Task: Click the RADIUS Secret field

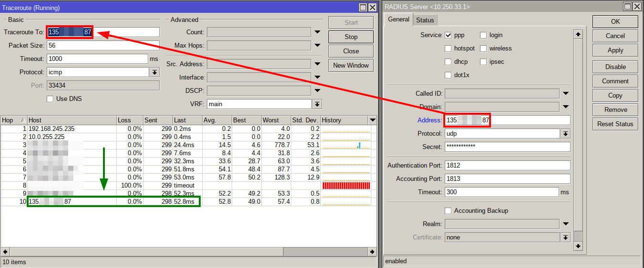Action: (x=508, y=147)
